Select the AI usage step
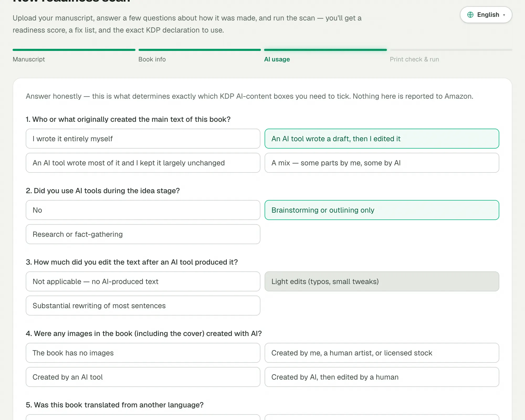The height and width of the screenshot is (420, 525). (x=277, y=59)
